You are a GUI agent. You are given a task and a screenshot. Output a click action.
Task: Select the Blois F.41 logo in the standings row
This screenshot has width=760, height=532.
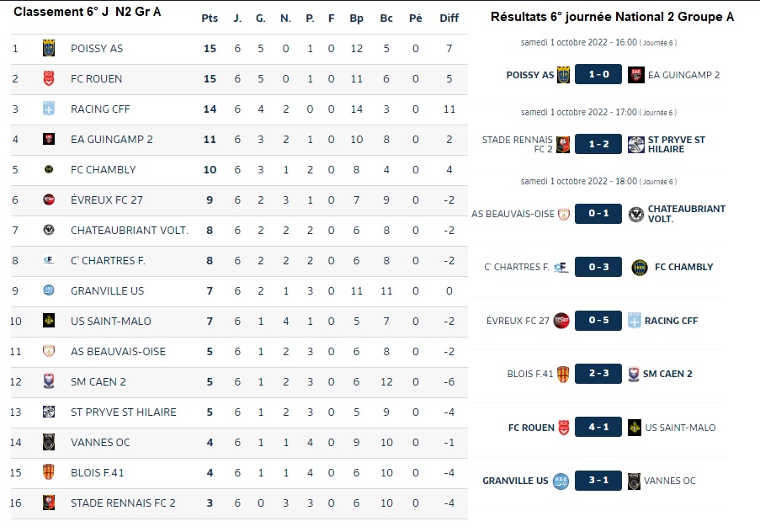(x=49, y=472)
